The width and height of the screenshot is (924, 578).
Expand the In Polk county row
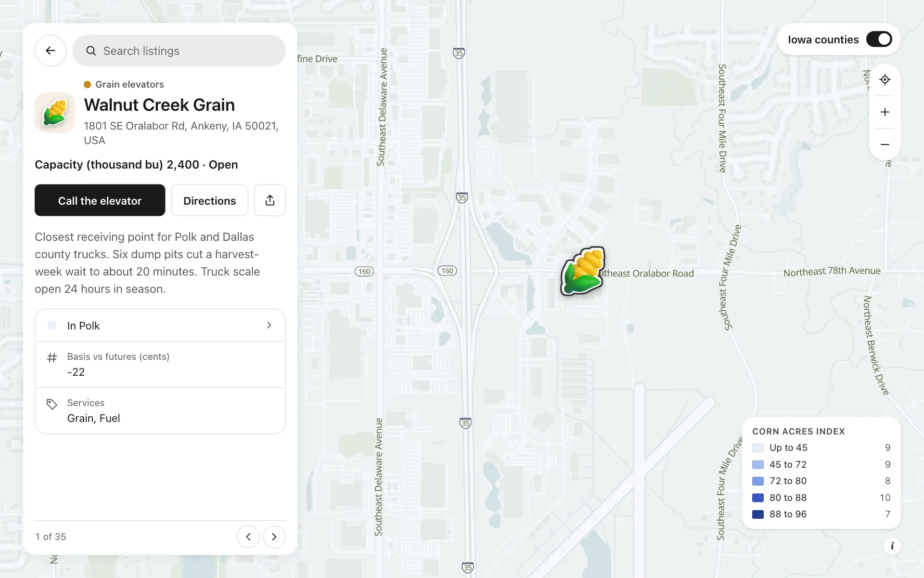click(x=160, y=326)
